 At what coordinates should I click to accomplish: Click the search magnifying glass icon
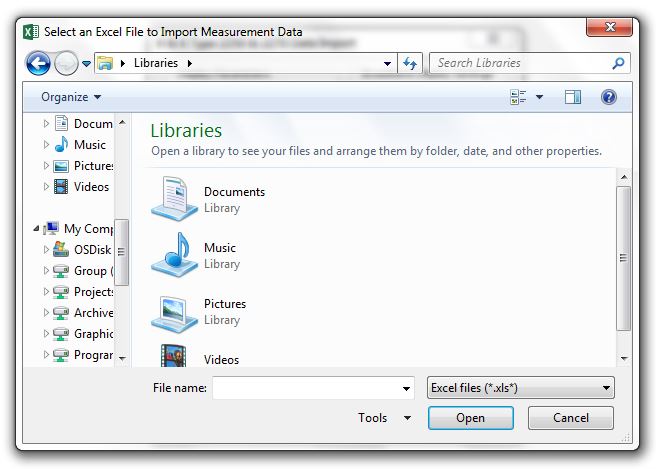coord(619,63)
